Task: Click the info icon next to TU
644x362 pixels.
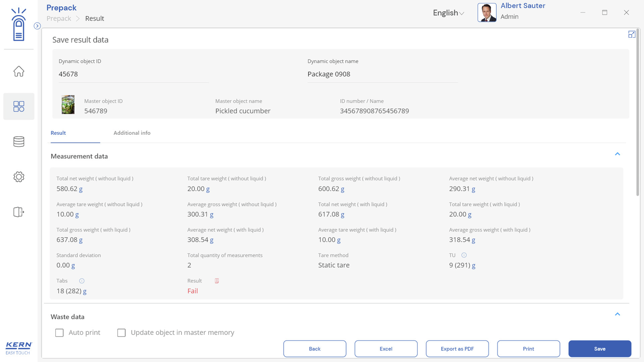Action: pos(464,255)
